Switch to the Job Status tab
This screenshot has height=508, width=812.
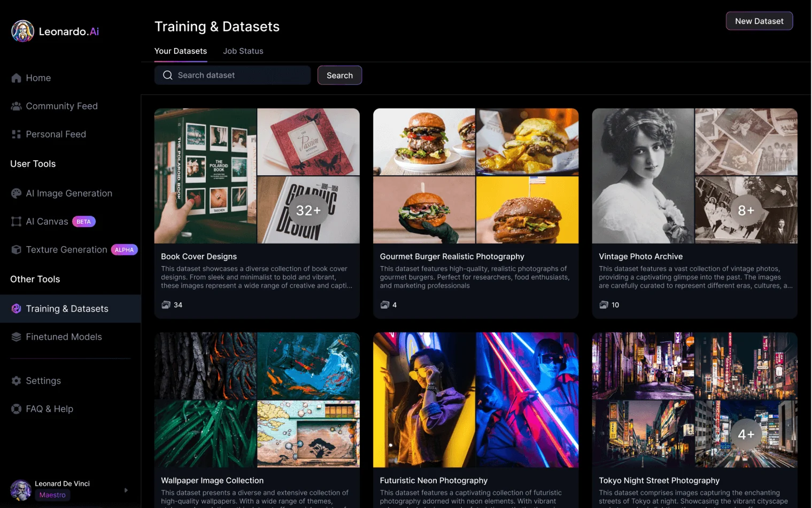pyautogui.click(x=243, y=51)
